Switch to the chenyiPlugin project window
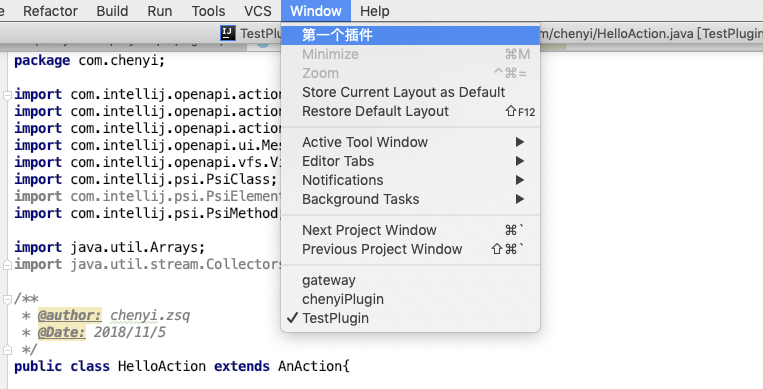Image resolution: width=763 pixels, height=389 pixels. coord(410,299)
